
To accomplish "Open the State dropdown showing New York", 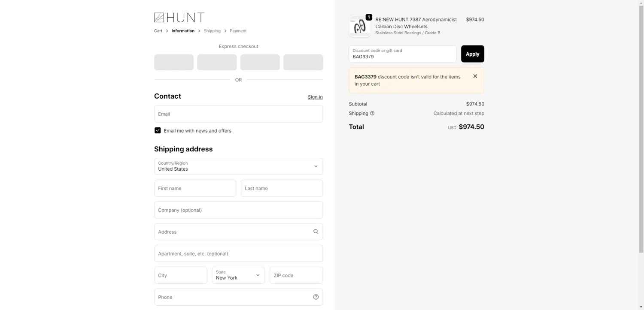I will pyautogui.click(x=238, y=275).
